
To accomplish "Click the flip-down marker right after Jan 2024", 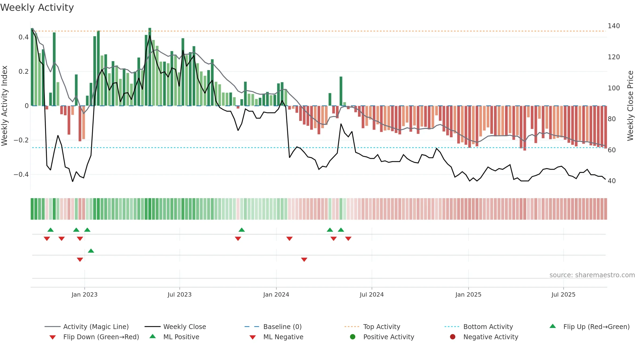I will click(289, 239).
